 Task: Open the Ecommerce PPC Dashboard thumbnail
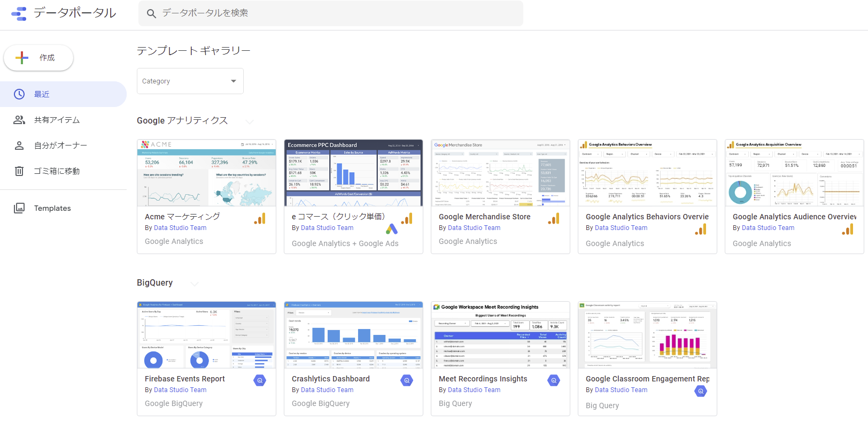point(353,173)
